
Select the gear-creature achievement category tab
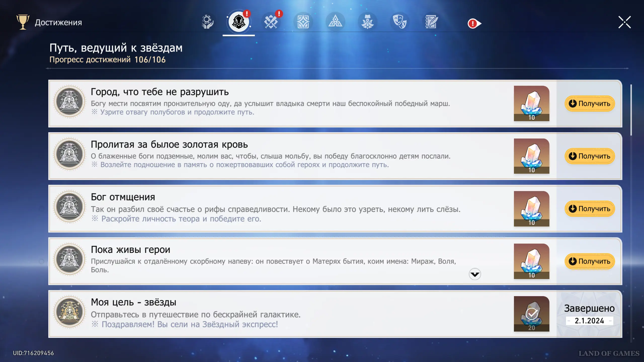tap(367, 22)
